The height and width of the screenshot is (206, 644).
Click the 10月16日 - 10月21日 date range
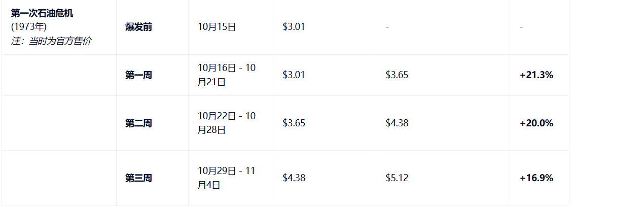coord(227,75)
